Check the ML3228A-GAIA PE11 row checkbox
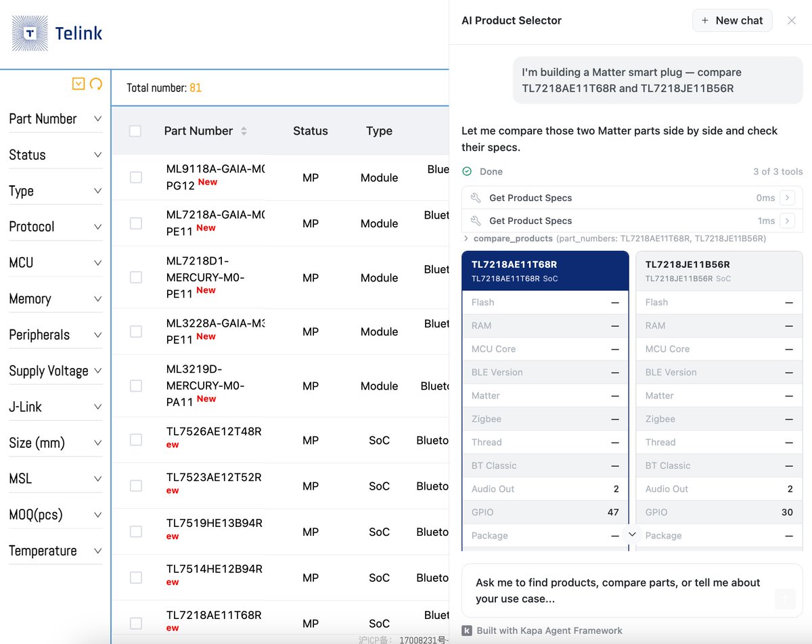This screenshot has height=644, width=812. pyautogui.click(x=136, y=331)
